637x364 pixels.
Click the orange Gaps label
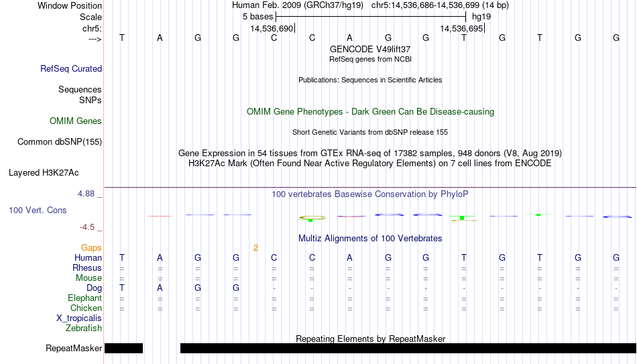91,248
